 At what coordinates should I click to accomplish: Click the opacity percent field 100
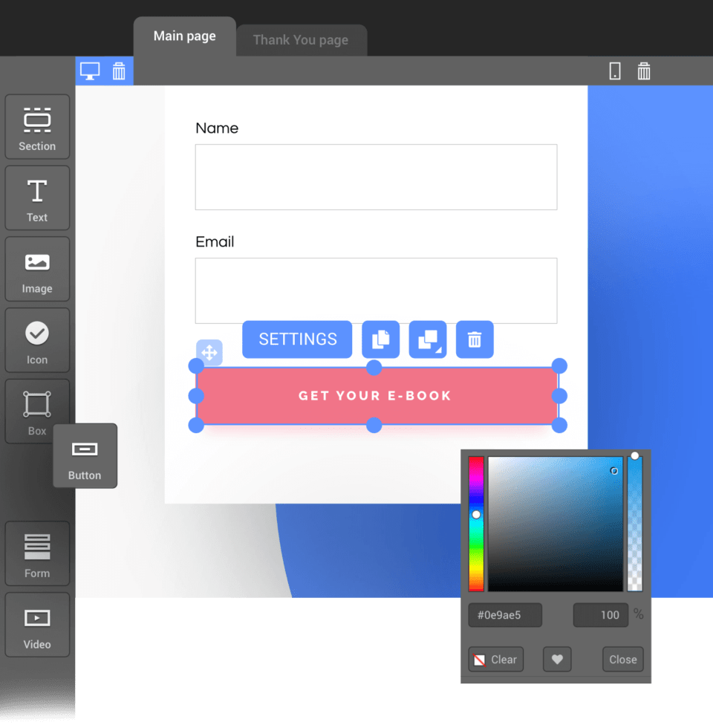[x=601, y=615]
